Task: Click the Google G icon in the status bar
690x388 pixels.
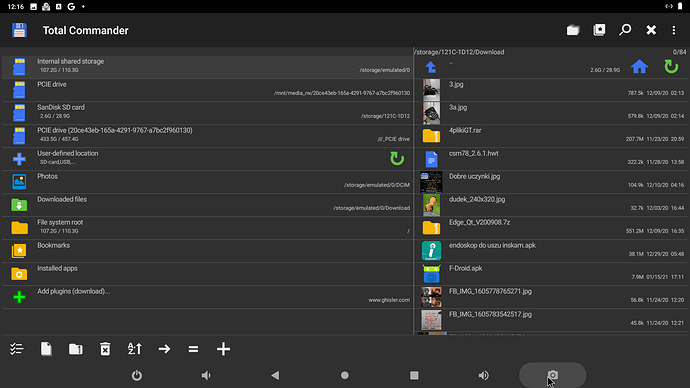Action: coord(71,7)
